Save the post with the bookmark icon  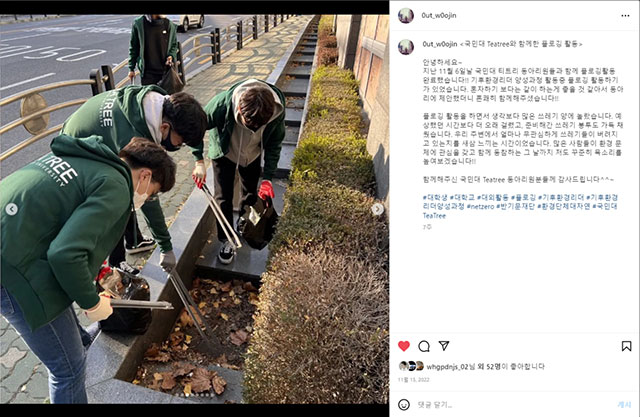coord(626,346)
